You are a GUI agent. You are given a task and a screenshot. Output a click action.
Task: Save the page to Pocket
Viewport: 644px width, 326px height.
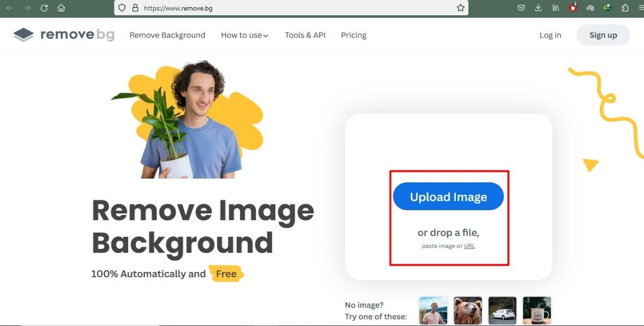[x=521, y=8]
